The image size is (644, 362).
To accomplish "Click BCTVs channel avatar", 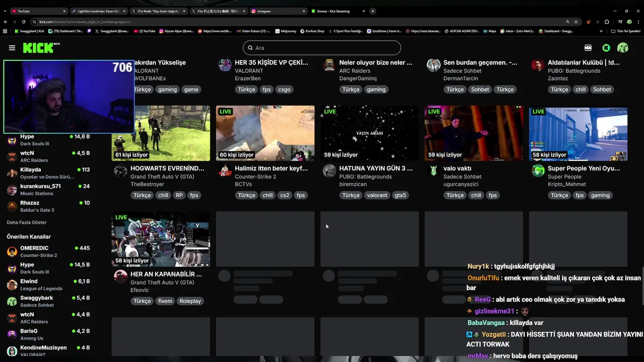I will [x=225, y=171].
